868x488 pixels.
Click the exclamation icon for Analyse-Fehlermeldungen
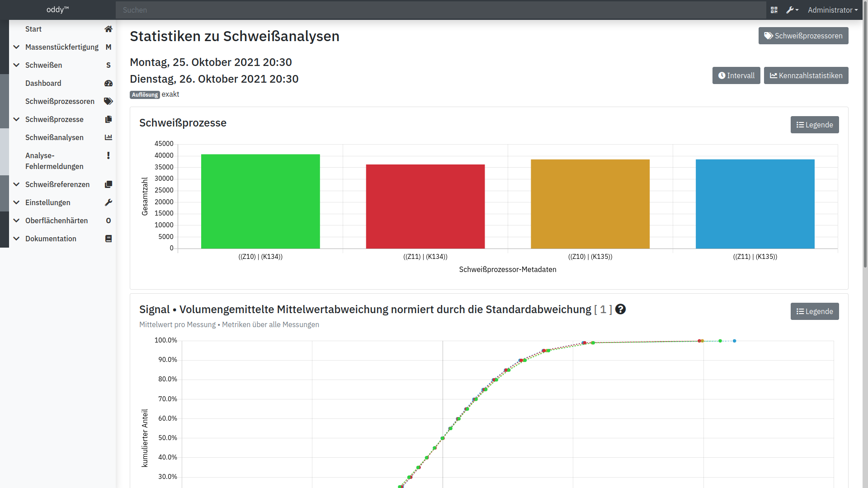point(108,155)
